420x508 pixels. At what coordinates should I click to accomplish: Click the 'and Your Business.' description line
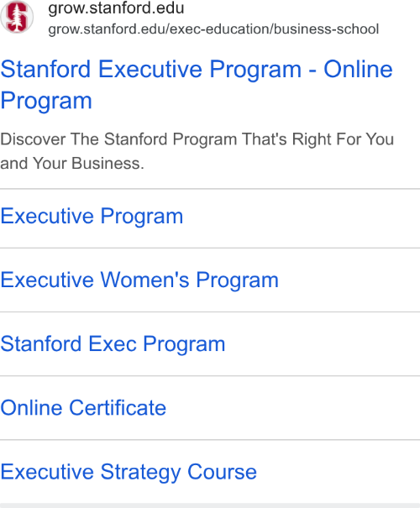click(x=72, y=163)
